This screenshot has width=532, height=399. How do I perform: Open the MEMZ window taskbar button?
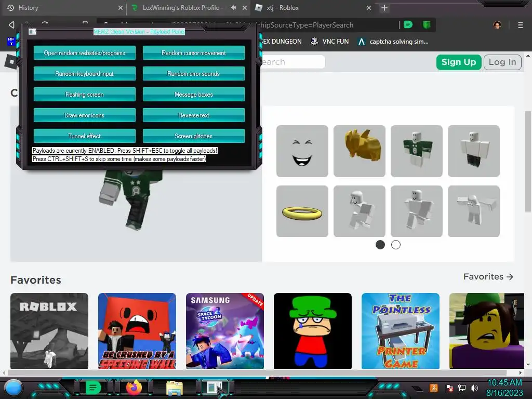[215, 388]
